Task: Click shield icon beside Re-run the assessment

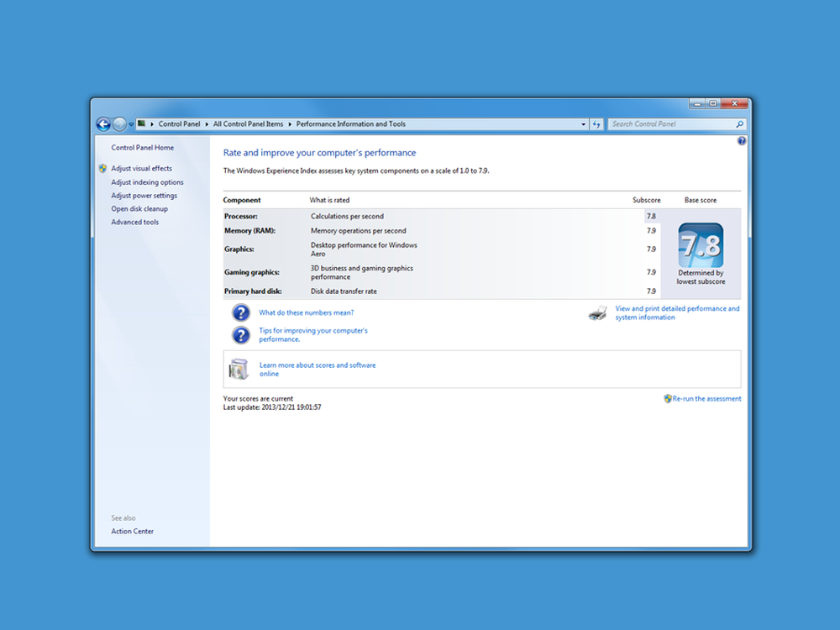Action: (668, 398)
